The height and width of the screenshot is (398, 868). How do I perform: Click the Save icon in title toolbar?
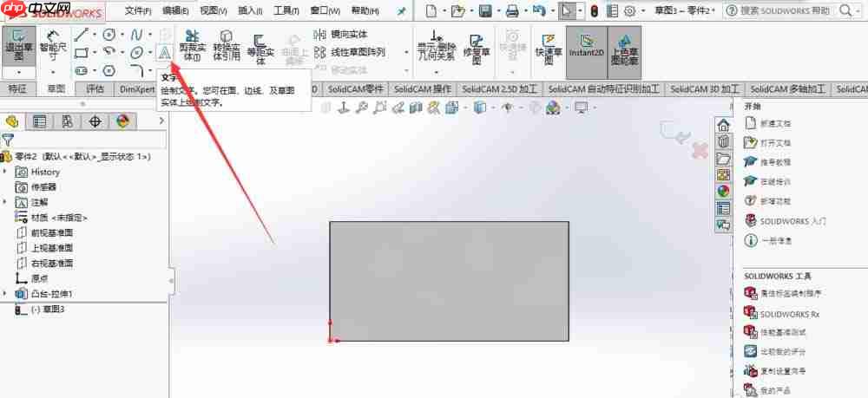point(485,10)
